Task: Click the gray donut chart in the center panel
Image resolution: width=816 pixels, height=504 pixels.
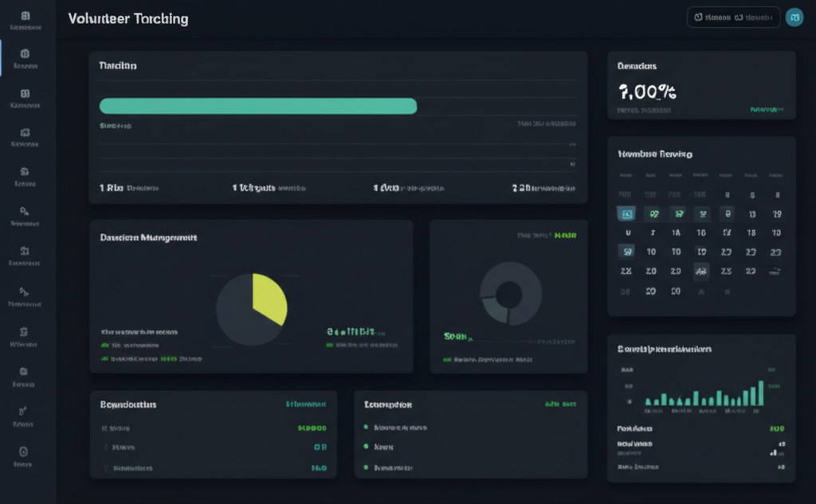Action: tap(510, 293)
